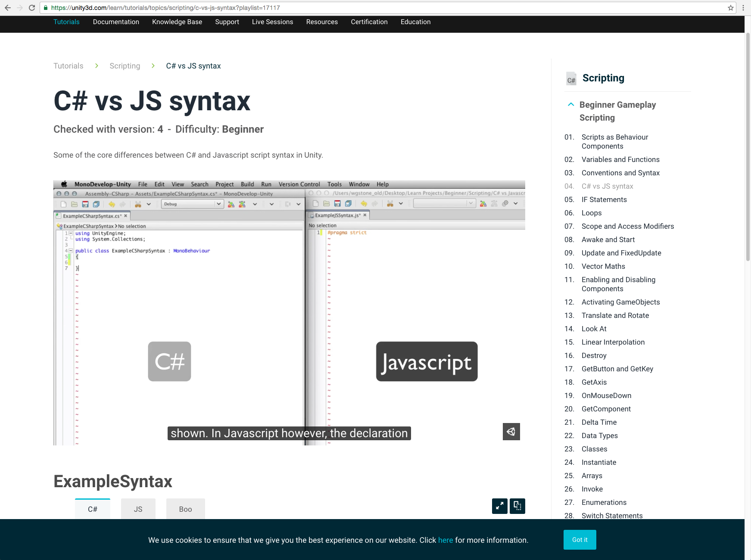Click the C# label in the tutorial video
Screen dimensions: 751x560
169,361
